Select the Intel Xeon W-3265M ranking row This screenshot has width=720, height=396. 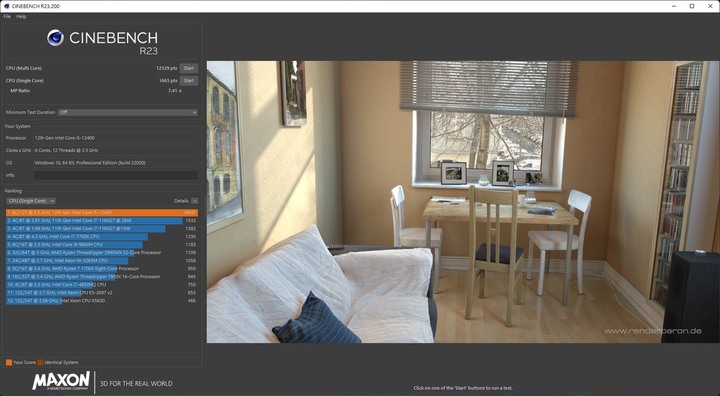coord(102,260)
